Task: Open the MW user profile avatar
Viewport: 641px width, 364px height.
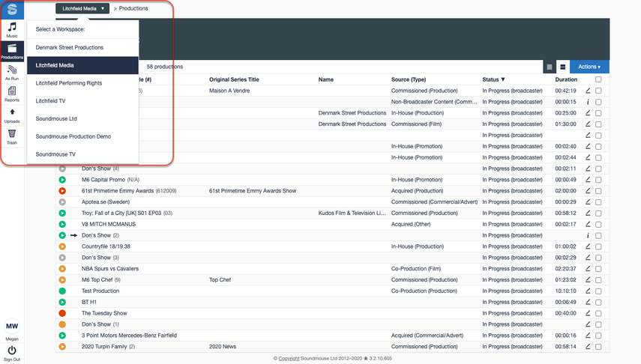Action: [x=12, y=326]
